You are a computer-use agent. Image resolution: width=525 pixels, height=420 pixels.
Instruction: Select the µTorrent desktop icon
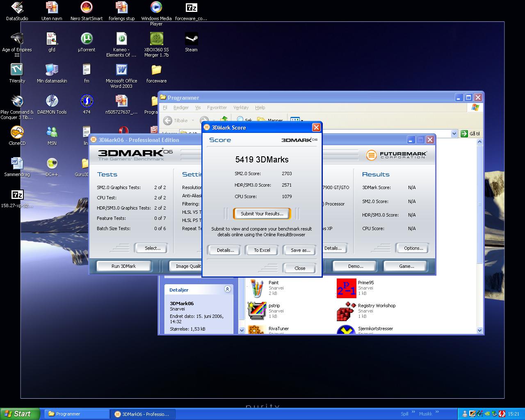point(87,42)
